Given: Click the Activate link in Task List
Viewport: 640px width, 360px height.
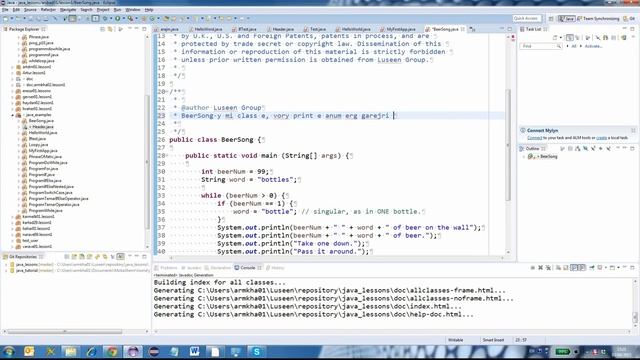Looking at the screenshot, I should tap(594, 46).
